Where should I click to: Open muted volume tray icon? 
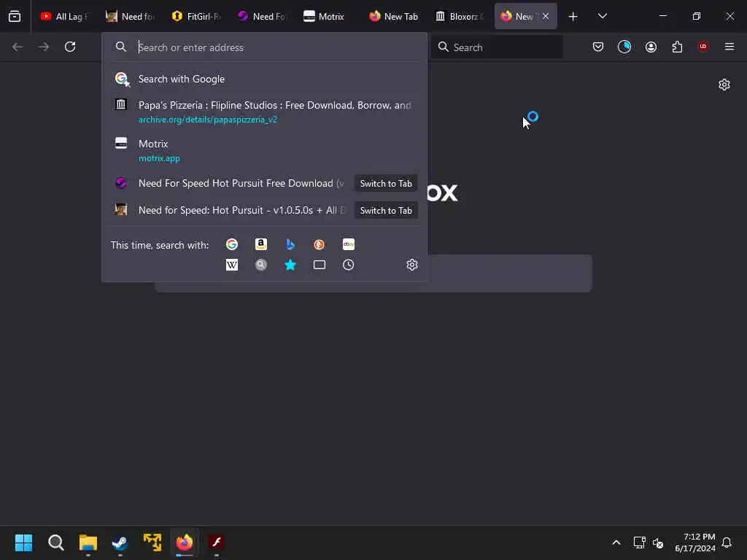658,542
